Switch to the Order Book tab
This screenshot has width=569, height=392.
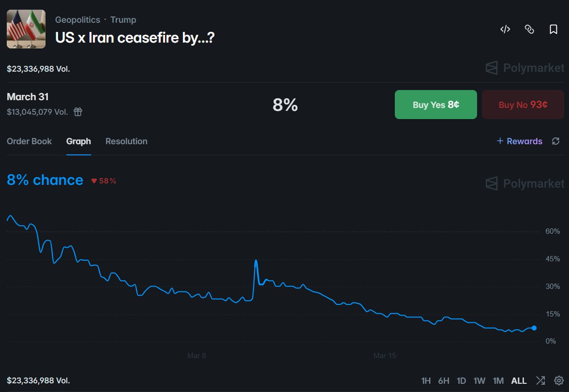point(30,141)
